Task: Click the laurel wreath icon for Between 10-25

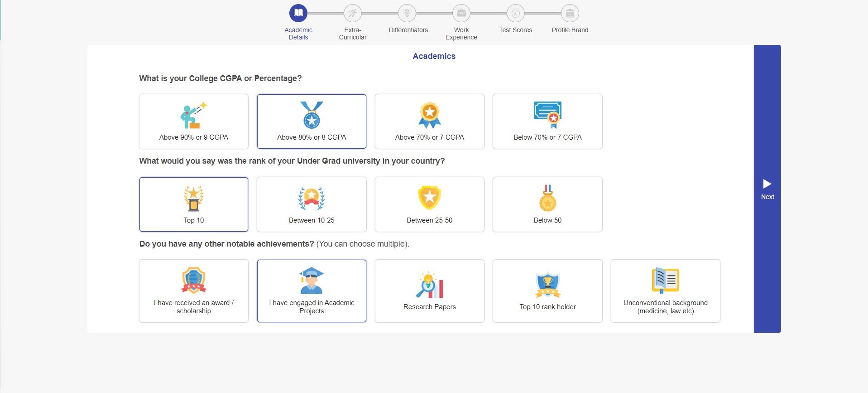Action: pos(312,198)
